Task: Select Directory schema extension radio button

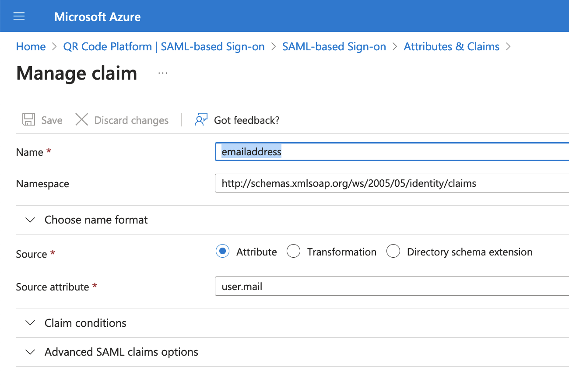Action: click(x=393, y=252)
